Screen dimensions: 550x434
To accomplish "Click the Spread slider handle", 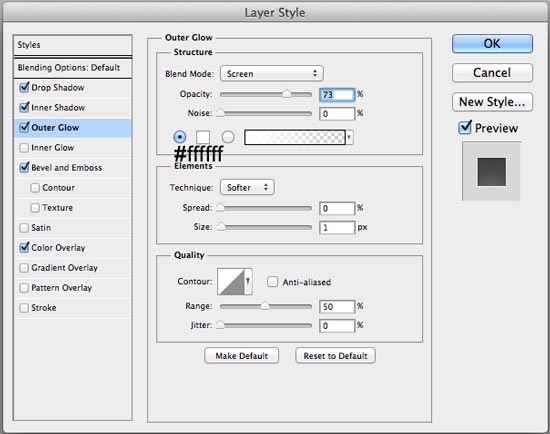I will [x=220, y=207].
